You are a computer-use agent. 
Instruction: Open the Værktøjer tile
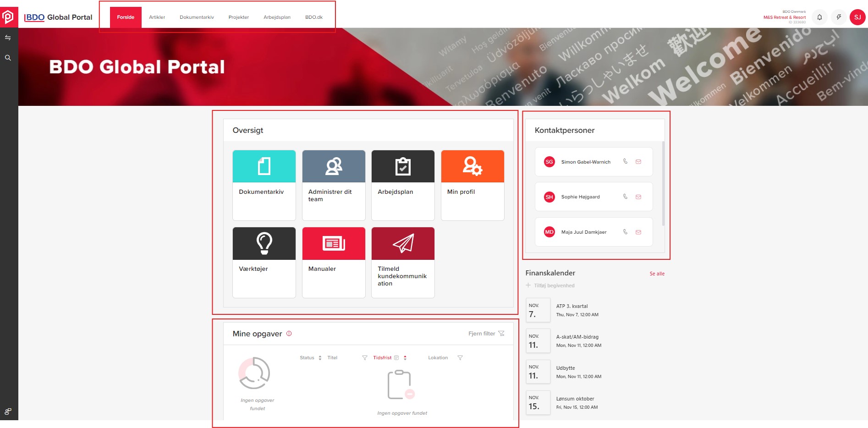(264, 263)
